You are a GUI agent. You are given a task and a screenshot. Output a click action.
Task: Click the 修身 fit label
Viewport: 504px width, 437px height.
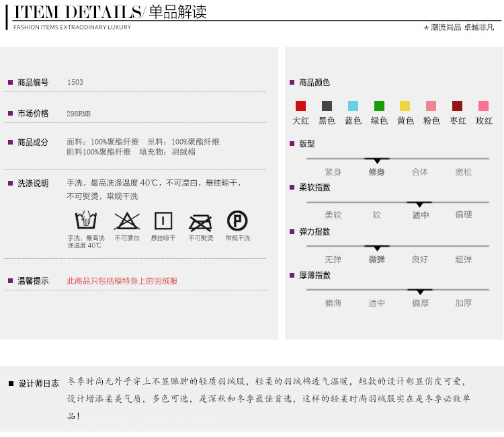point(377,172)
